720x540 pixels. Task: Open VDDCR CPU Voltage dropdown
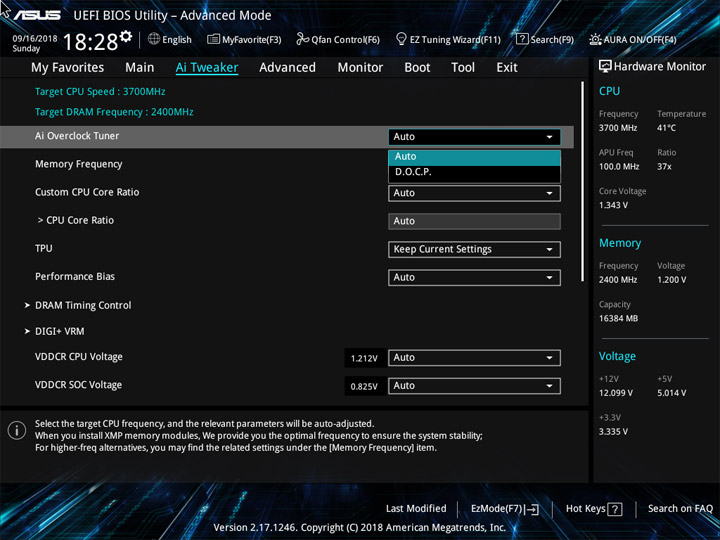pos(474,358)
